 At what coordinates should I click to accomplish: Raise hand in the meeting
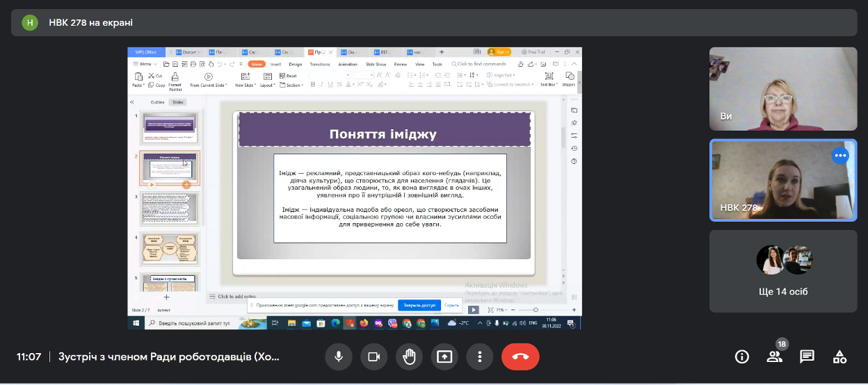pos(409,357)
